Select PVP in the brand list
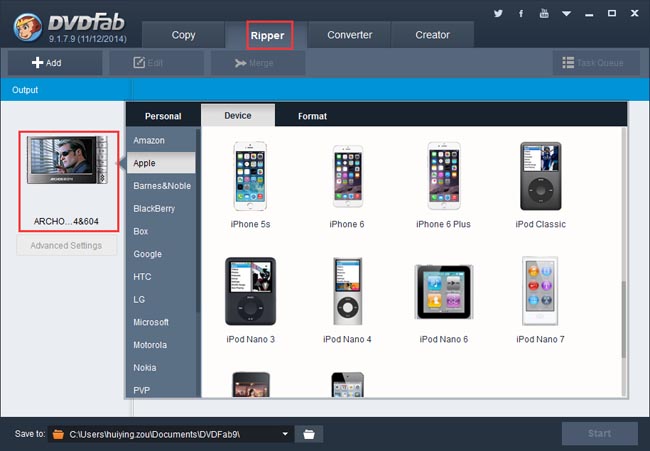This screenshot has height=451, width=650. 161,390
